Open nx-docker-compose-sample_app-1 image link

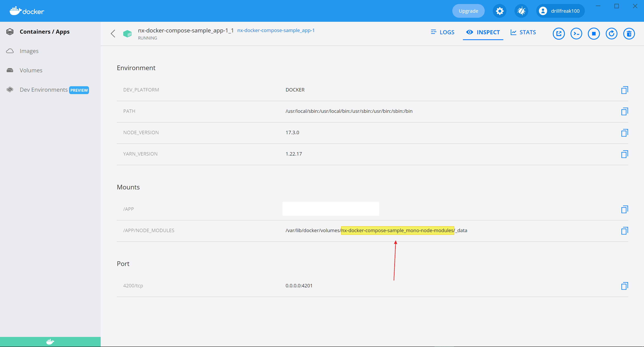pos(276,30)
